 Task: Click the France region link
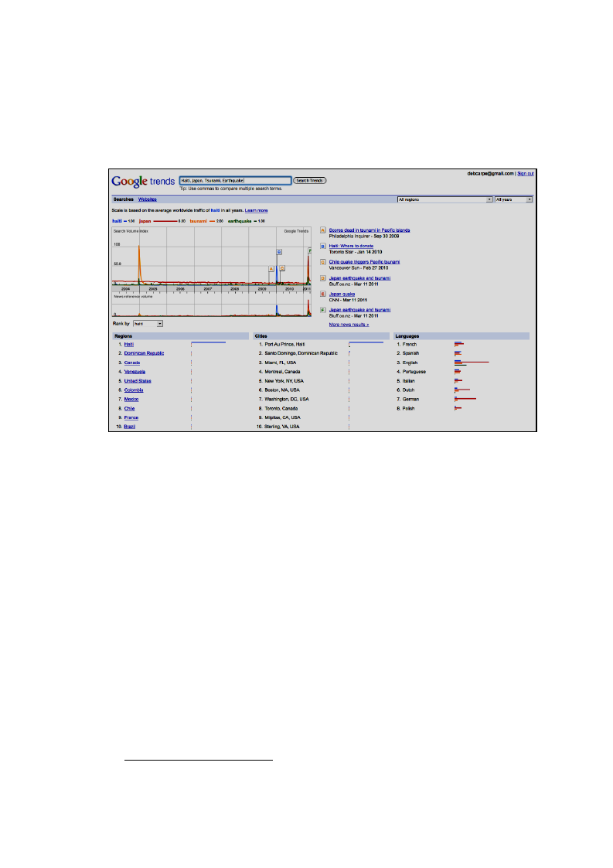click(131, 417)
